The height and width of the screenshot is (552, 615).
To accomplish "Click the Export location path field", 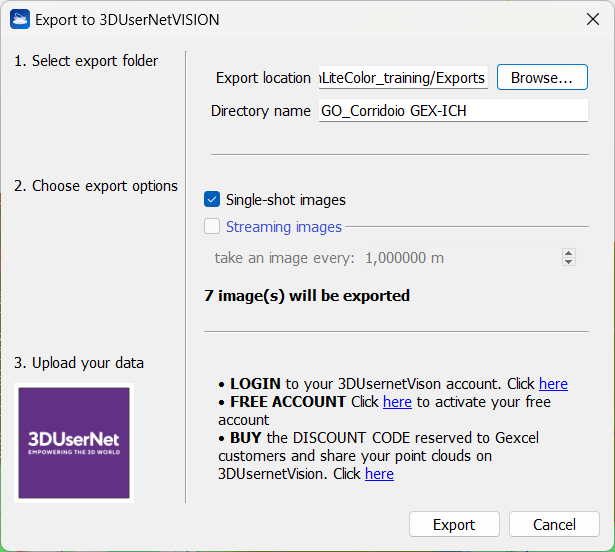I will (x=402, y=78).
